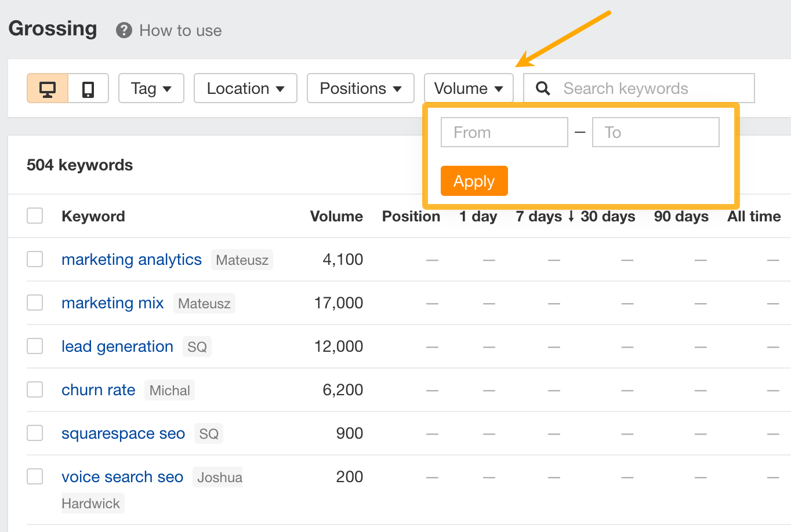
Task: Check the squarespace seo row
Action: tap(35, 433)
